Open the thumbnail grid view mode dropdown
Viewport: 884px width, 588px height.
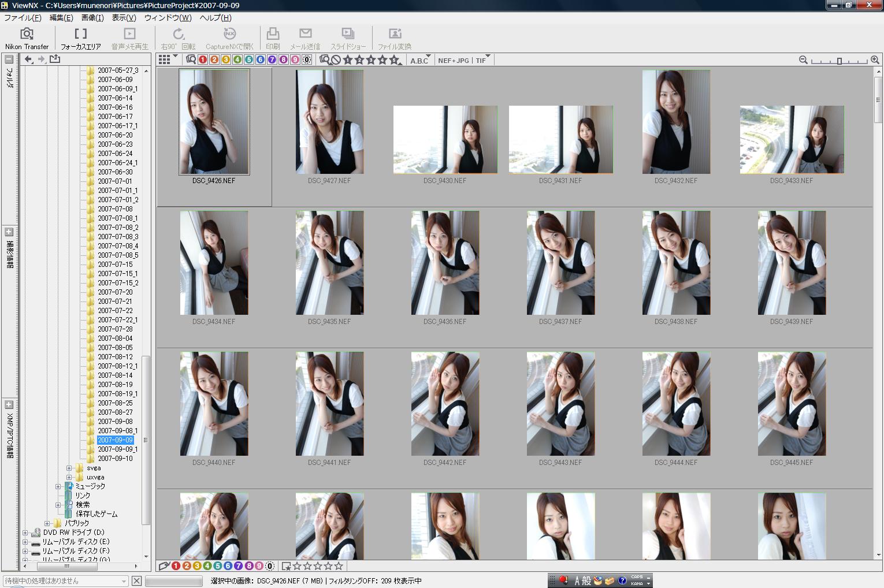coord(168,59)
